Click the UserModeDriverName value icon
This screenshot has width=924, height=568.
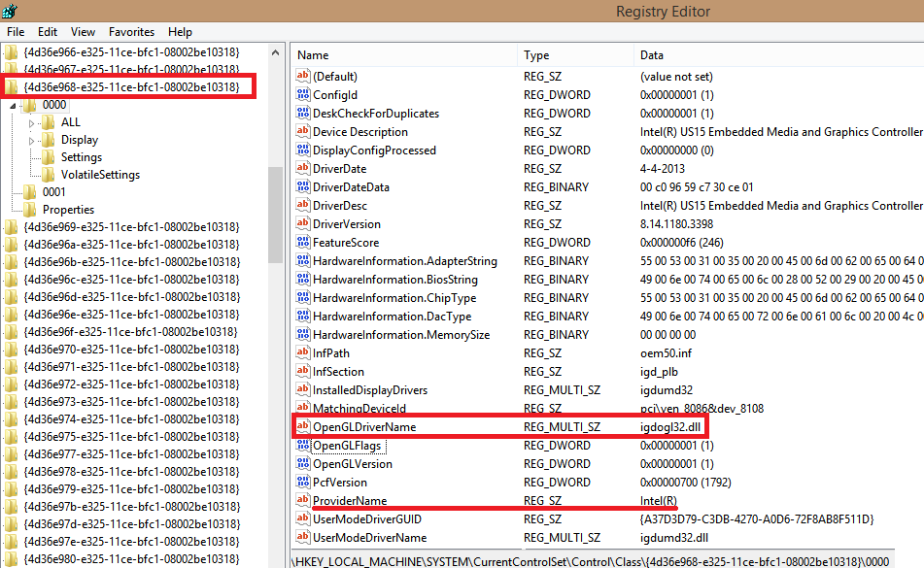point(303,537)
